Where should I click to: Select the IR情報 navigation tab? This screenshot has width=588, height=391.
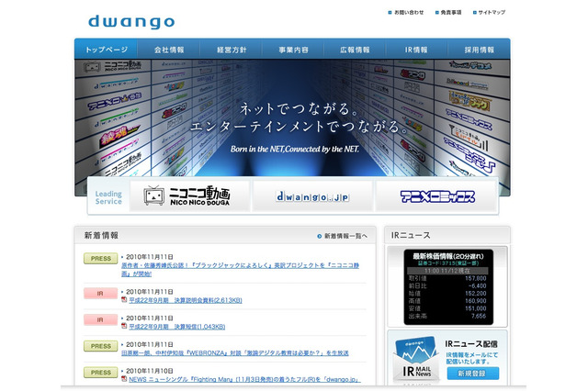click(x=416, y=50)
